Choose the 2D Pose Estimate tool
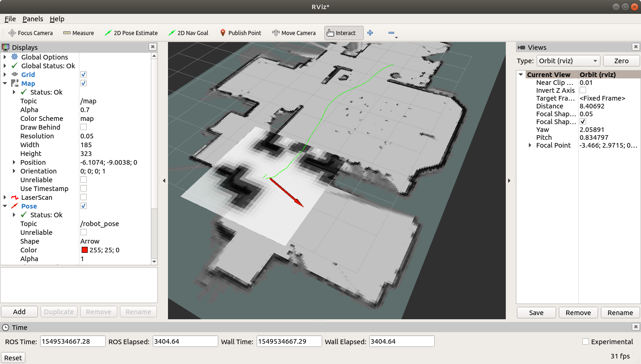The width and height of the screenshot is (641, 364). point(131,33)
